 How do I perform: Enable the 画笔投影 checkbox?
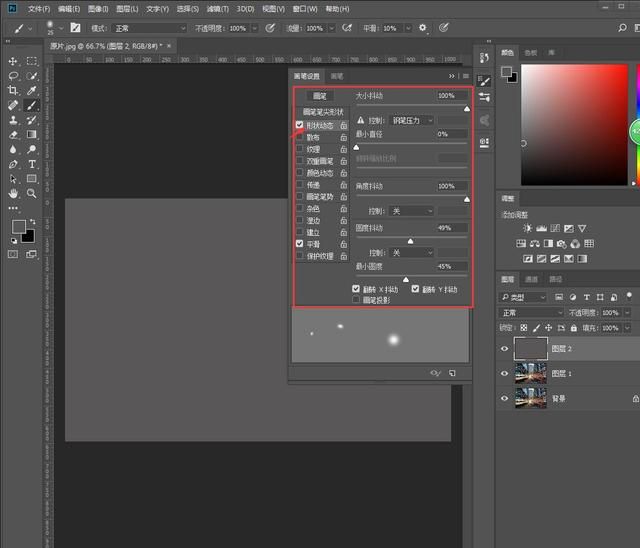tap(356, 300)
